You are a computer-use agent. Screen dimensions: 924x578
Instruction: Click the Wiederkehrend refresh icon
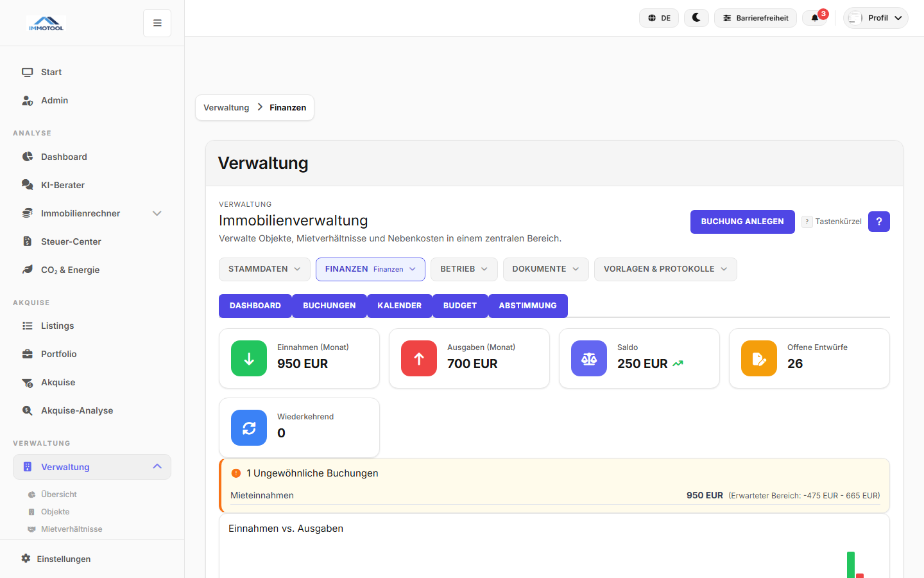248,428
